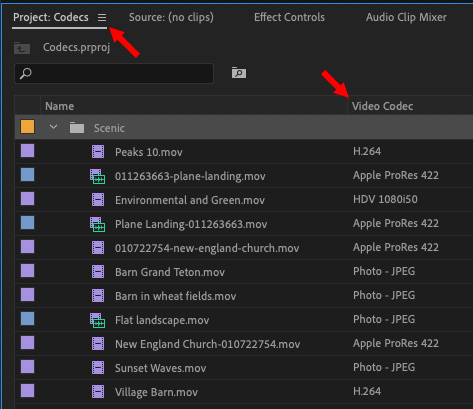Click the orange label swatch for Scenic
This screenshot has width=473, height=409.
coord(27,127)
